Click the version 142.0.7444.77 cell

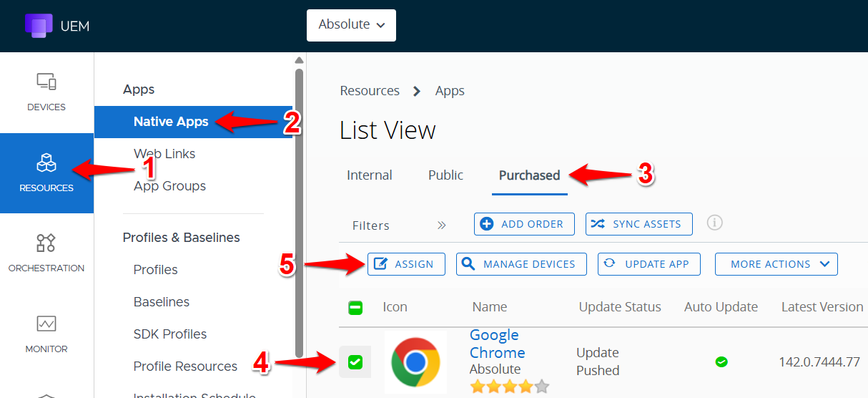819,362
